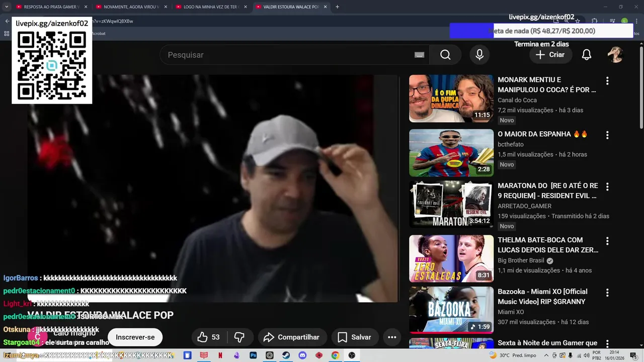Show hidden system tray icons chevron
Viewport: 644px width, 362px height.
546,355
